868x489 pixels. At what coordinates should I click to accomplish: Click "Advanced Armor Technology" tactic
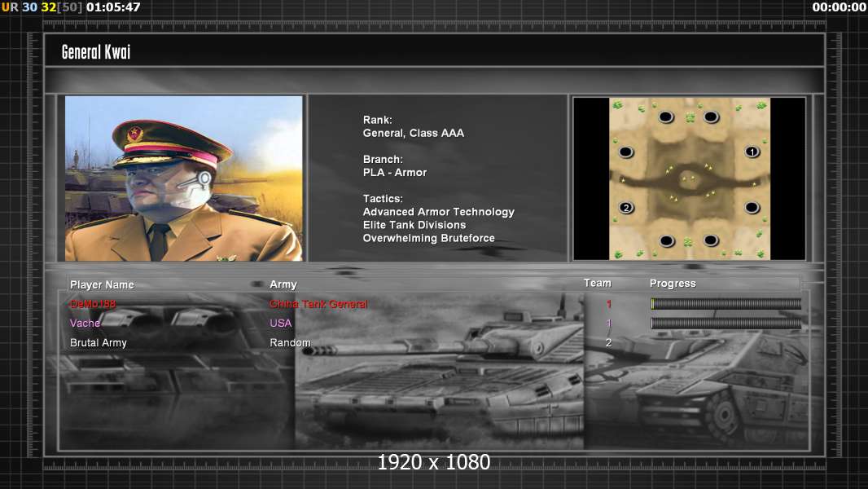(x=438, y=212)
